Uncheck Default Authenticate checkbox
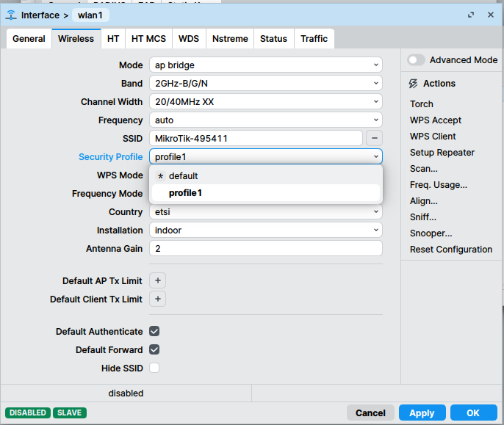Screen dimensions: 504x425 point(154,332)
